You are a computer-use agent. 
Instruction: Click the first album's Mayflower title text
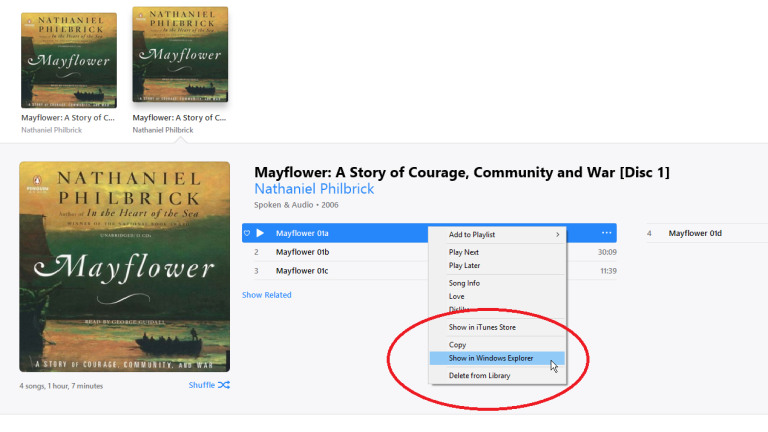pos(68,118)
